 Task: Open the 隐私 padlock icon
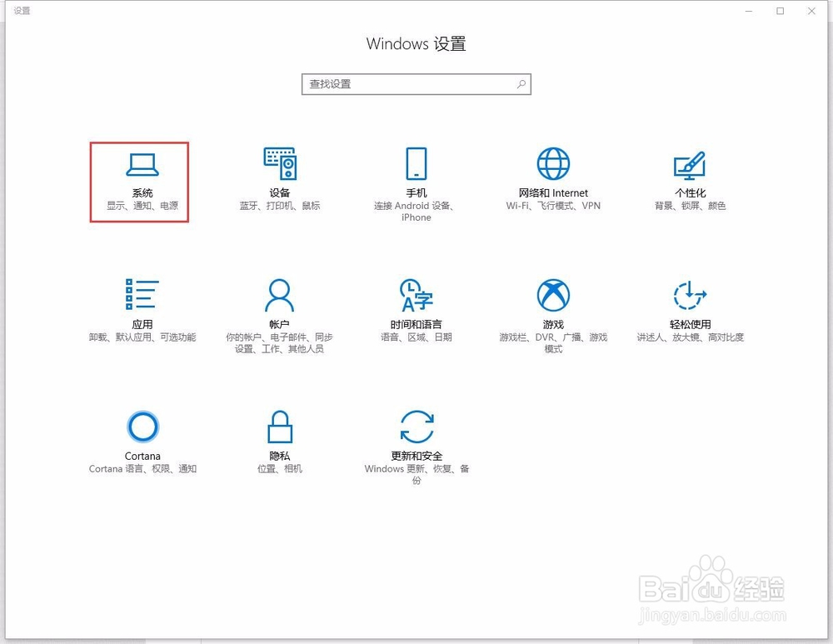(x=280, y=427)
